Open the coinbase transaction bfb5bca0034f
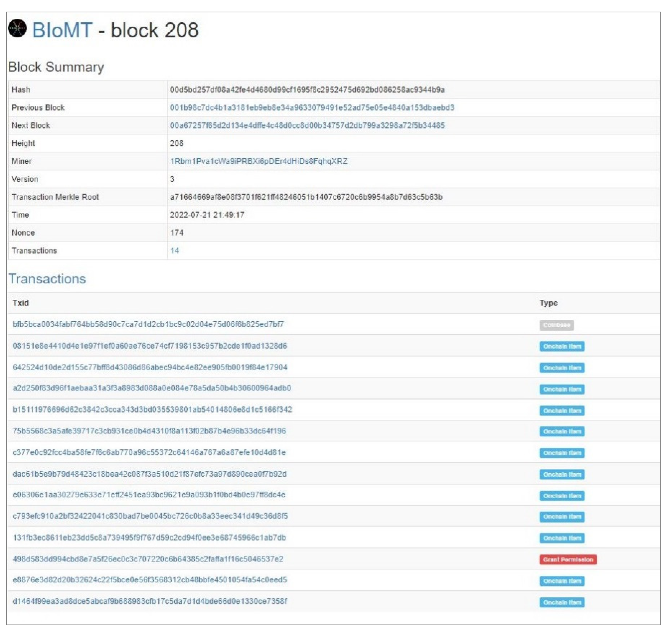Screen dimensions: 672x634 (148, 325)
